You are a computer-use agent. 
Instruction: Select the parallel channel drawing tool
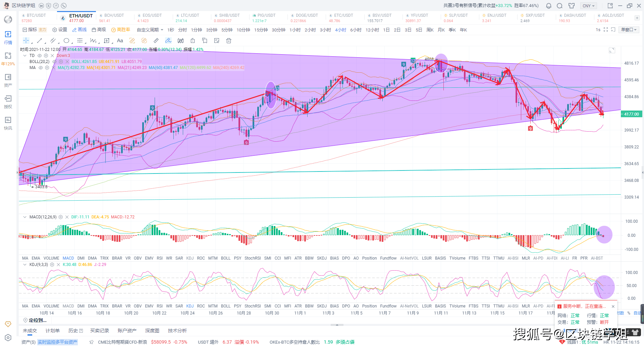click(x=53, y=41)
